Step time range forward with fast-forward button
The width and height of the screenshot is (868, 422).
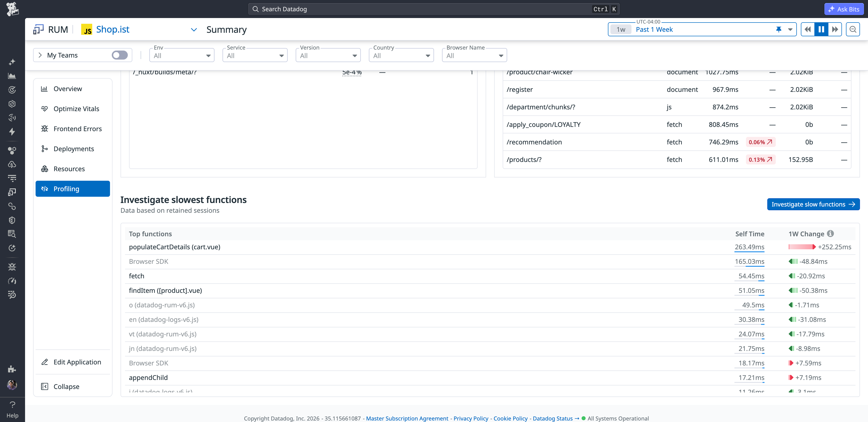click(x=835, y=29)
